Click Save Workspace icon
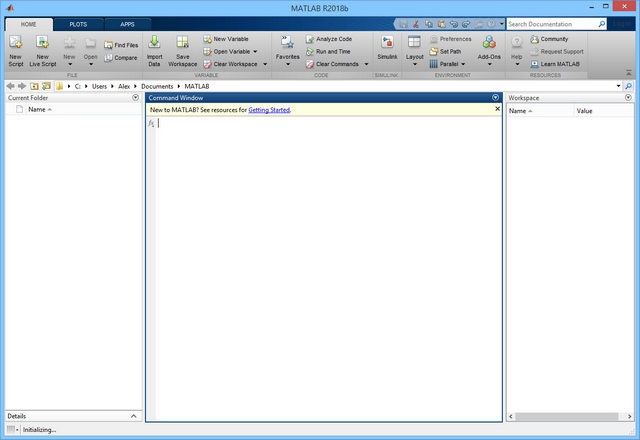This screenshot has width=640, height=440. pos(182,48)
